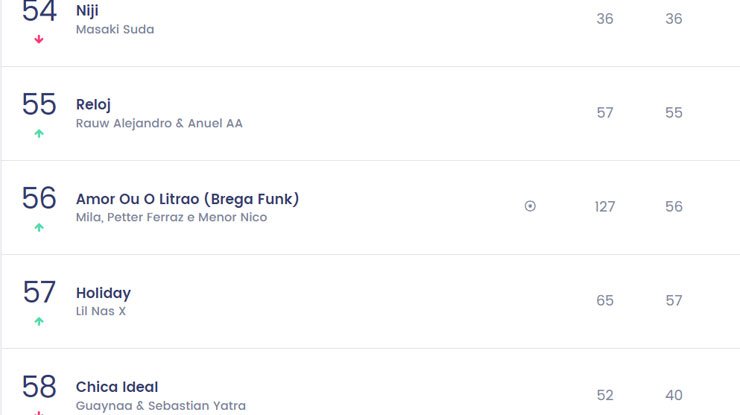This screenshot has height=415, width=740.
Task: Click the value 65 in the Holiday row
Action: point(605,301)
